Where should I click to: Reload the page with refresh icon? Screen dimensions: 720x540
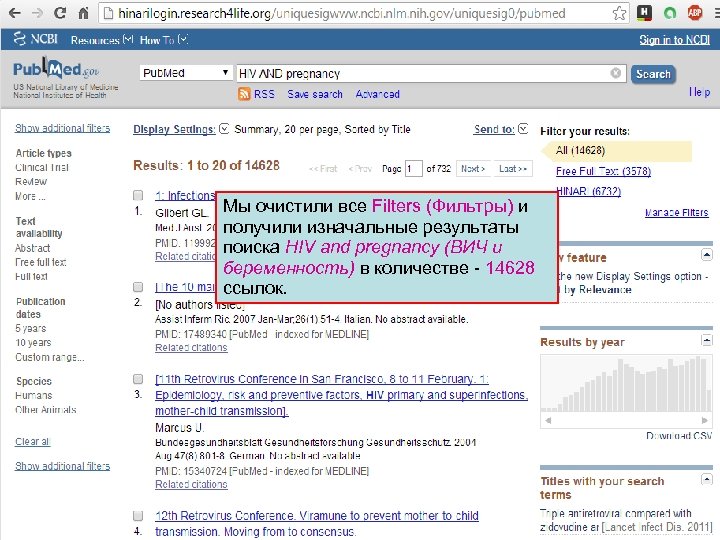[60, 13]
